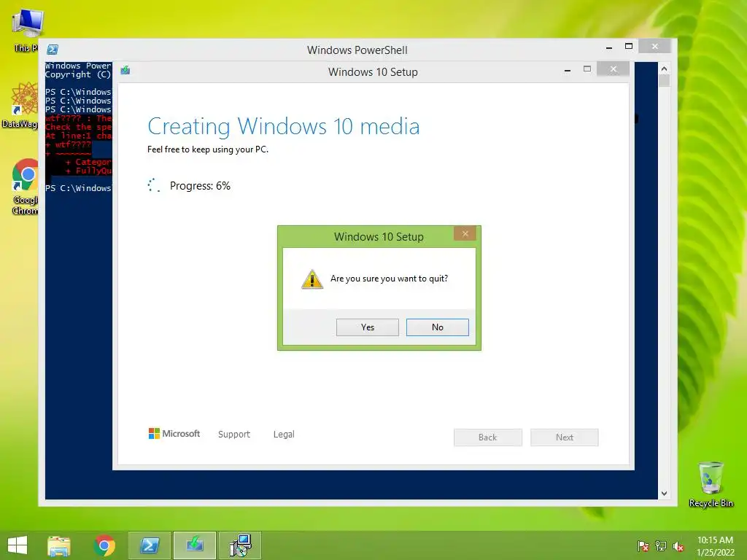
Task: Click the greyed Next button
Action: [565, 437]
